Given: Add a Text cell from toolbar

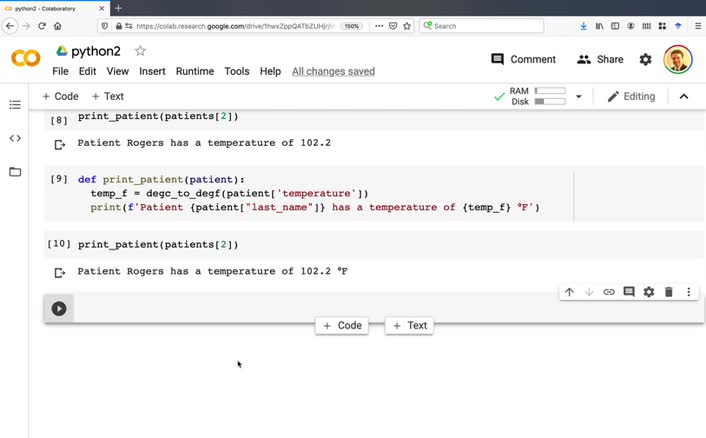Looking at the screenshot, I should (108, 96).
